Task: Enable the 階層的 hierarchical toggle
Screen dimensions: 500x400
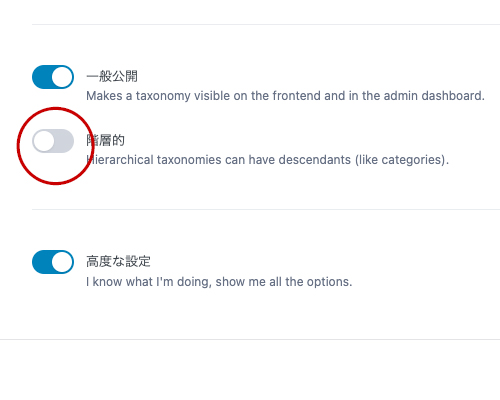Action: point(53,141)
